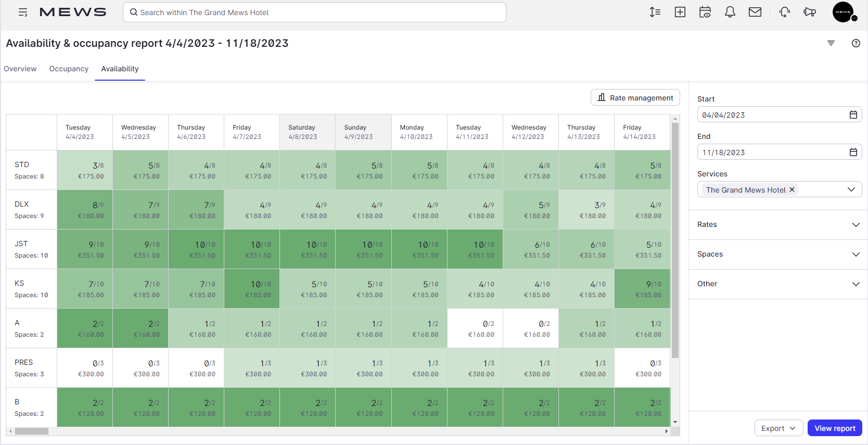Viewport: 868px width, 445px height.
Task: Click the sort order icon in header
Action: [x=655, y=12]
